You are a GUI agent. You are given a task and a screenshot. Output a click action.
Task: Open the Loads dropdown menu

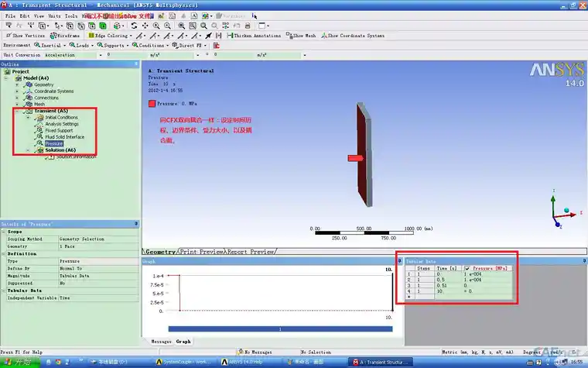coord(81,45)
